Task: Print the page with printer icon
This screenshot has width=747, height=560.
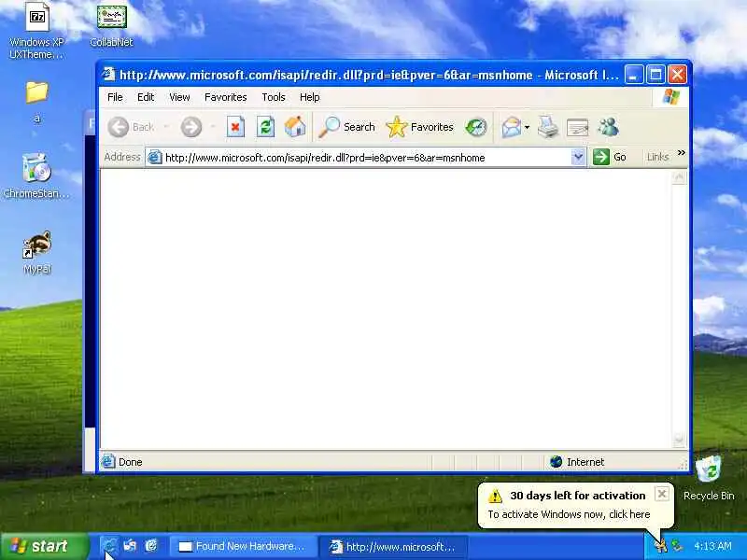Action: (548, 127)
